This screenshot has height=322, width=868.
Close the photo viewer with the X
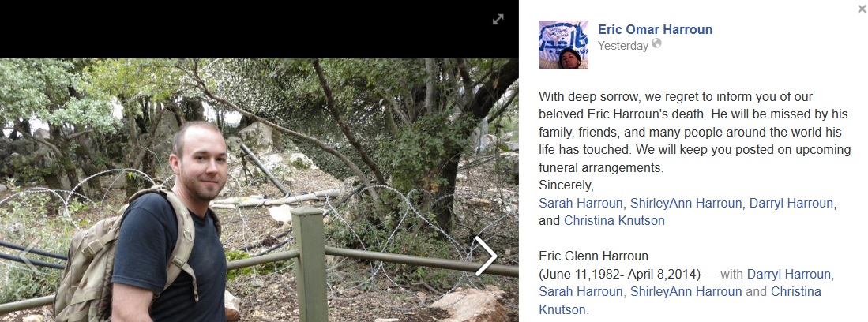point(862,9)
